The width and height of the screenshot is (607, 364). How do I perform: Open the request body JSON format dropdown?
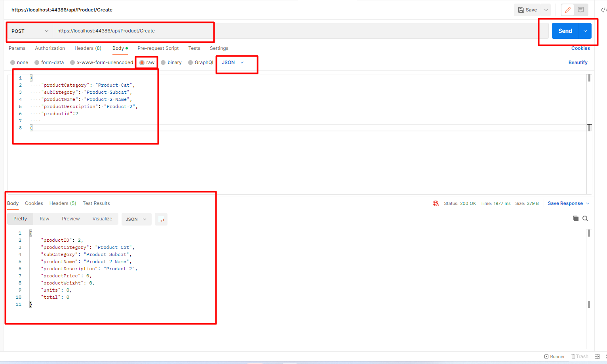click(233, 63)
